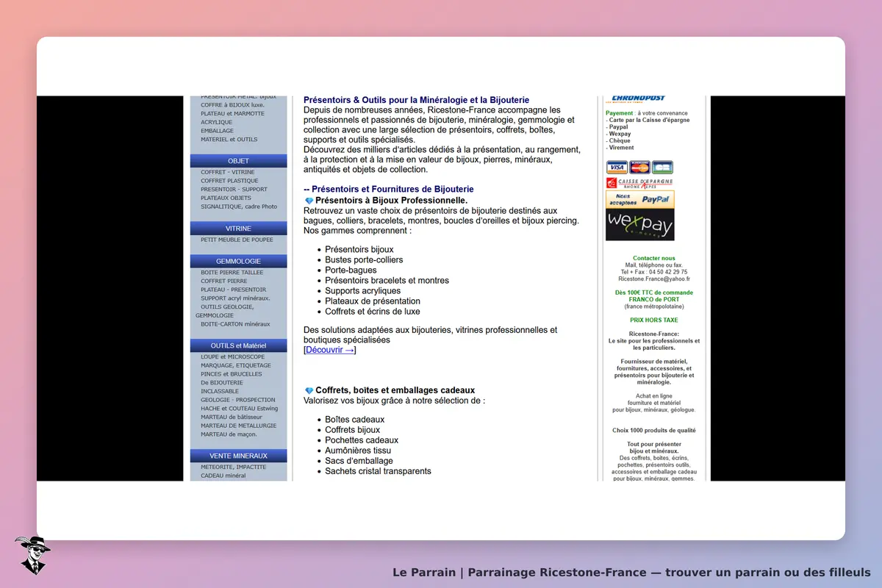Follow the Découvrir → link

click(330, 350)
